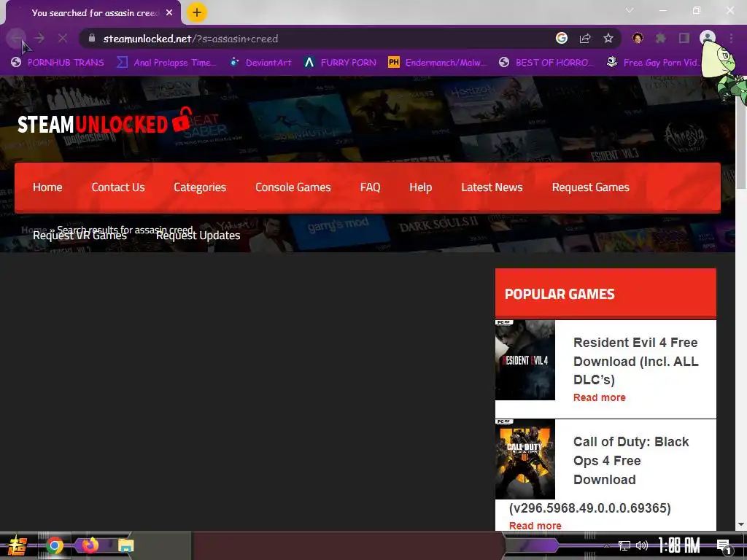Open the Latest News menu item
This screenshot has width=747, height=560.
(x=492, y=187)
